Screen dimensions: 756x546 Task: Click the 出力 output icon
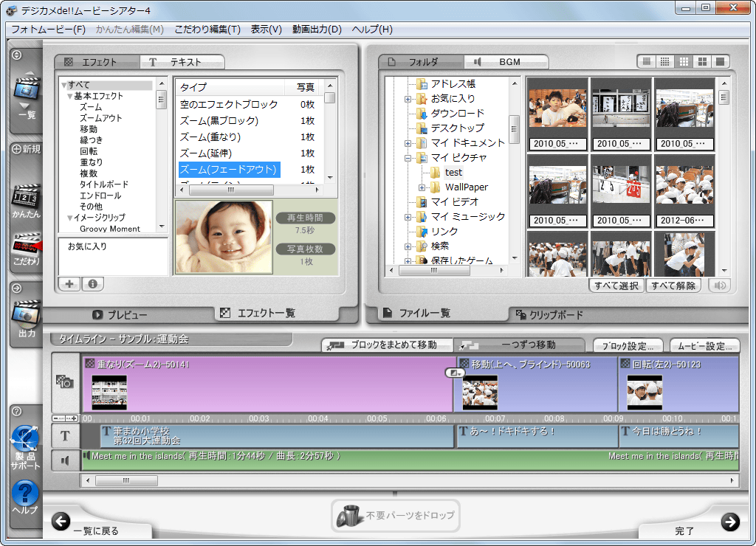tap(26, 318)
